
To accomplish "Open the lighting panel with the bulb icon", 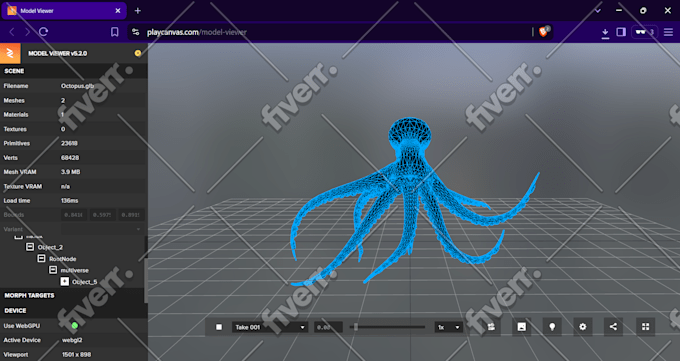I will [552, 327].
